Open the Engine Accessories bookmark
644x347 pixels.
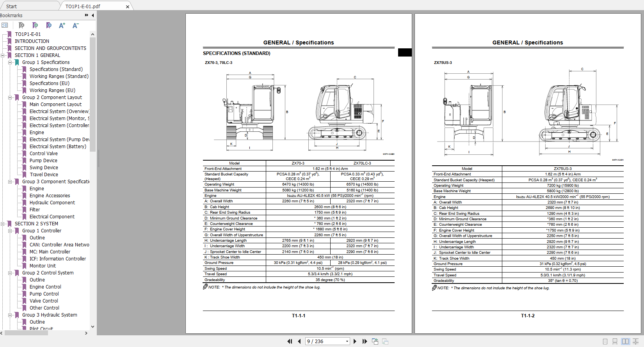pyautogui.click(x=50, y=196)
